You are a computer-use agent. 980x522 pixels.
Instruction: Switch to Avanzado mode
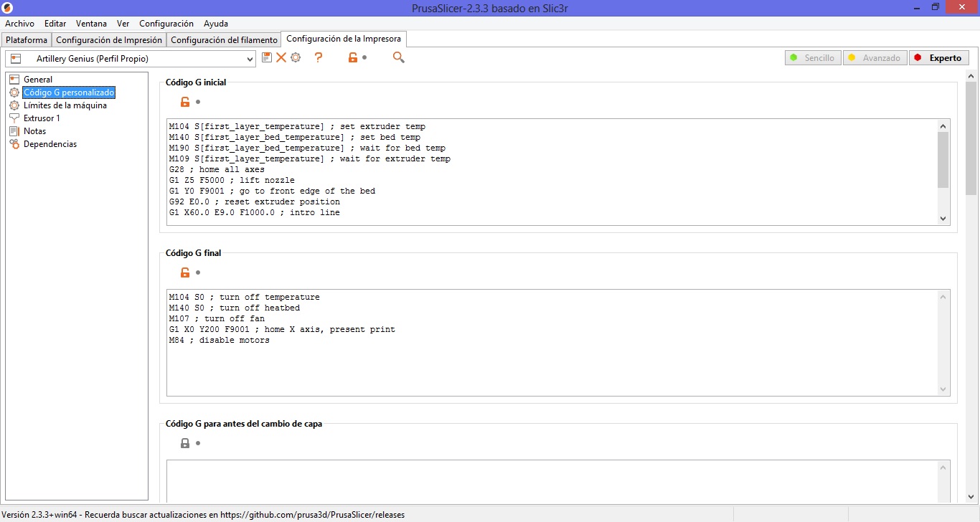[x=875, y=58]
